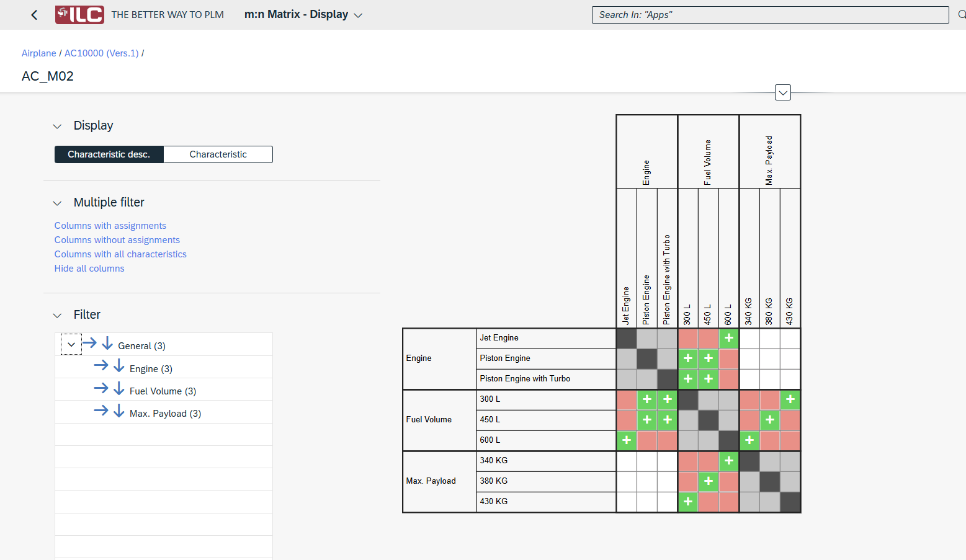This screenshot has height=560, width=966.
Task: Collapse the Multiple filter section
Action: 57,203
